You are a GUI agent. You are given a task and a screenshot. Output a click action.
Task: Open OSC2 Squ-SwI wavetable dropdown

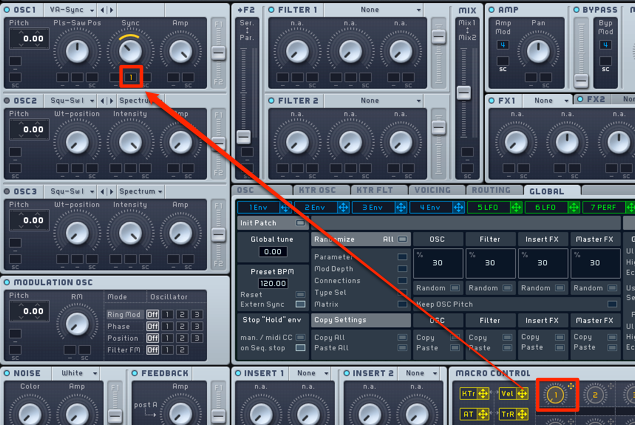(71, 100)
